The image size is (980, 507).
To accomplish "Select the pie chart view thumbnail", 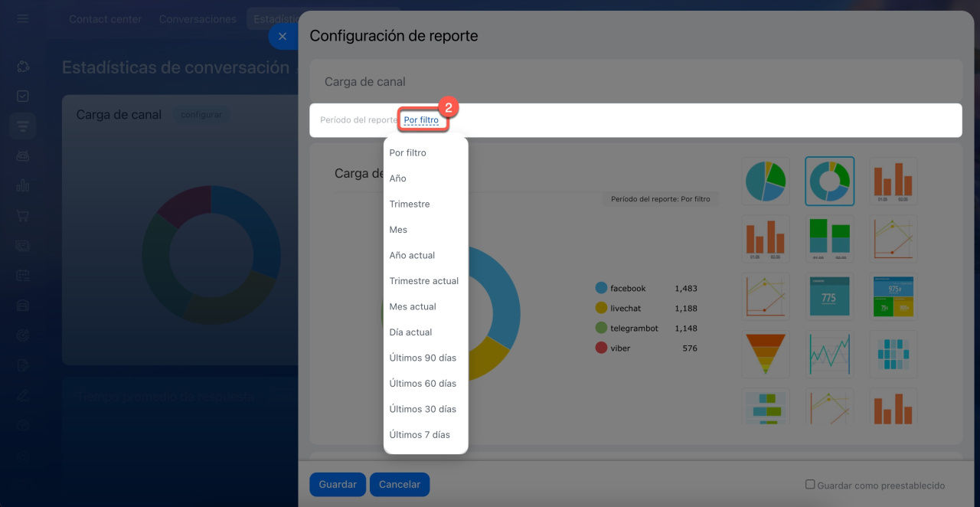I will click(x=766, y=182).
